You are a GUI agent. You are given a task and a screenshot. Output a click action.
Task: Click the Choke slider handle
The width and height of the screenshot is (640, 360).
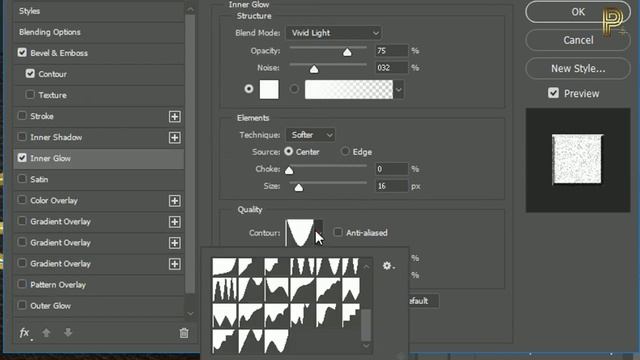pyautogui.click(x=289, y=170)
